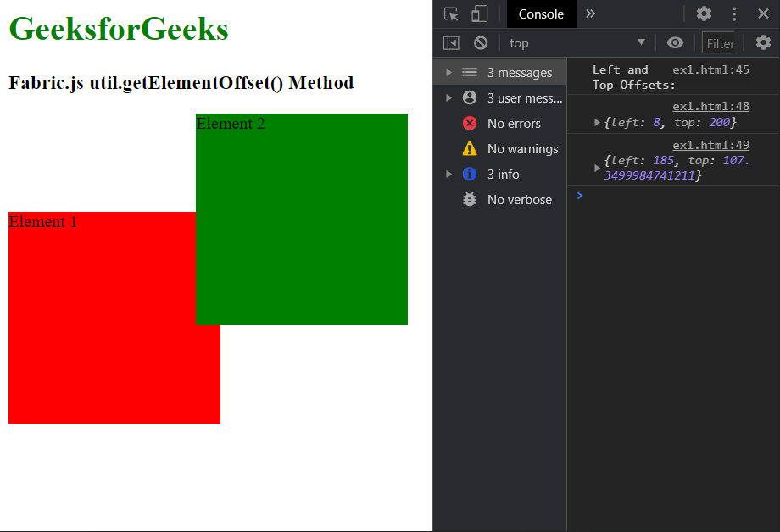Viewport: 780px width, 532px height.
Task: Click the '3 info' label
Action: (503, 174)
